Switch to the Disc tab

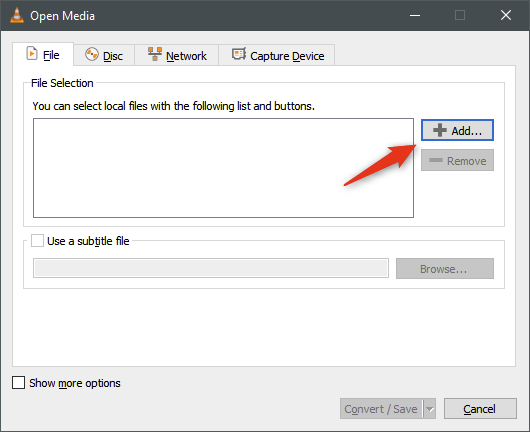104,55
